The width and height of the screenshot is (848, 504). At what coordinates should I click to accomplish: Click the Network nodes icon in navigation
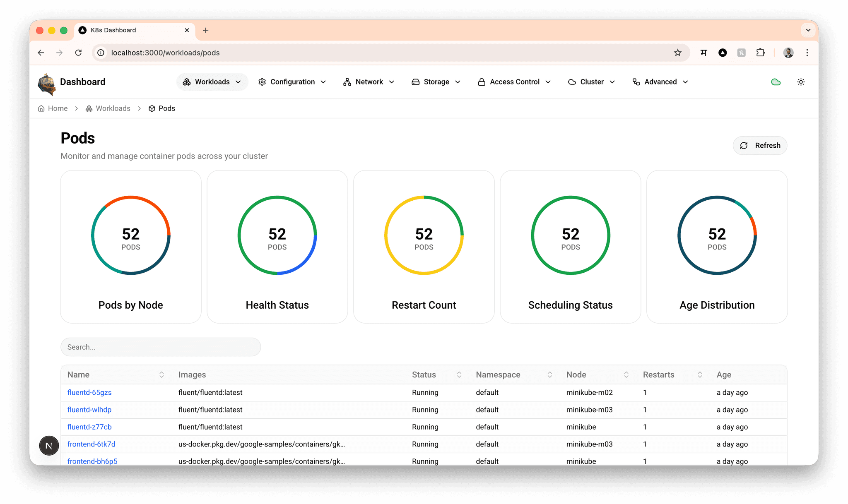pos(347,82)
